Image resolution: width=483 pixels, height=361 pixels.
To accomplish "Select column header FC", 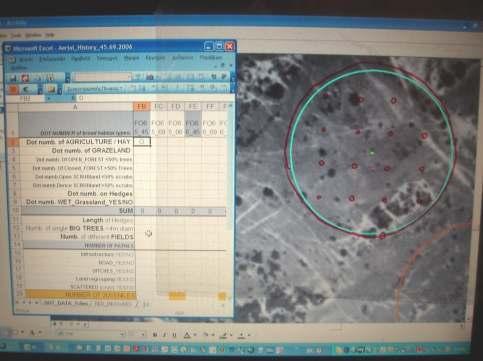I will (159, 107).
